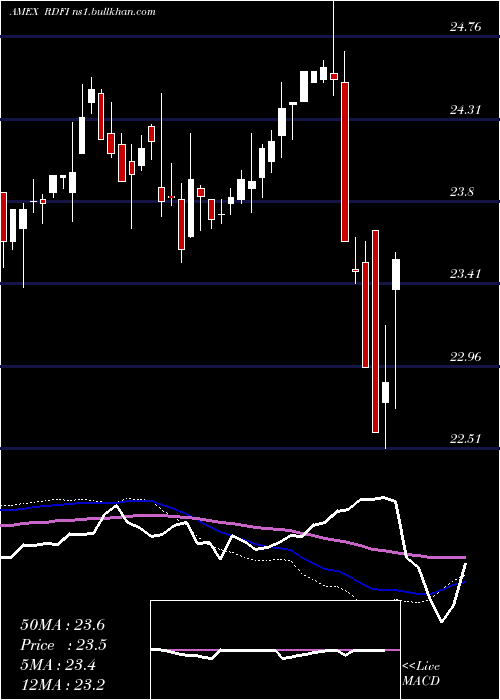Click the 12MA : 23.2 readout
This screenshot has height=700, width=500.
(x=62, y=685)
